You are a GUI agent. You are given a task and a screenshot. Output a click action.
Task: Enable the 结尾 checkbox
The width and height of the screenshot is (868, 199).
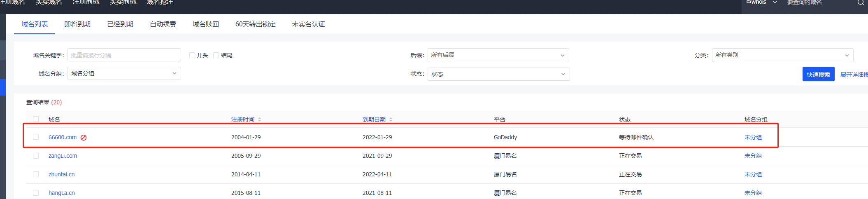click(216, 55)
